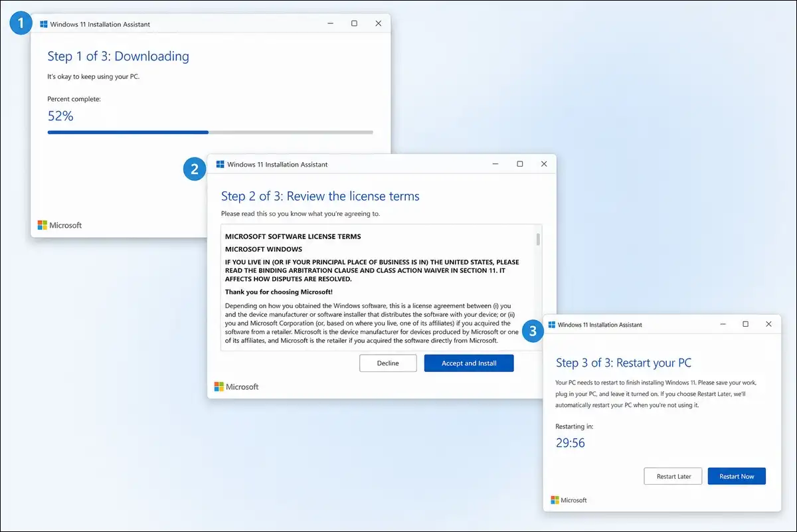Click the download progress bar in Step 1 window
Viewport: 797px width, 532px height.
pyautogui.click(x=210, y=132)
